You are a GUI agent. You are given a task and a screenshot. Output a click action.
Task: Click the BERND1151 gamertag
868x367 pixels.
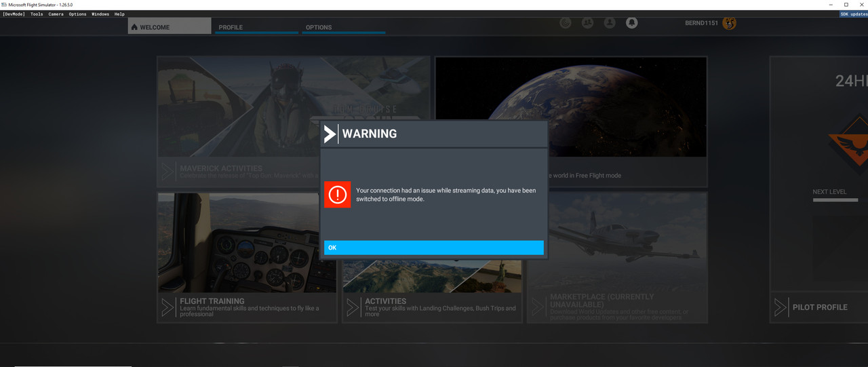pos(702,24)
